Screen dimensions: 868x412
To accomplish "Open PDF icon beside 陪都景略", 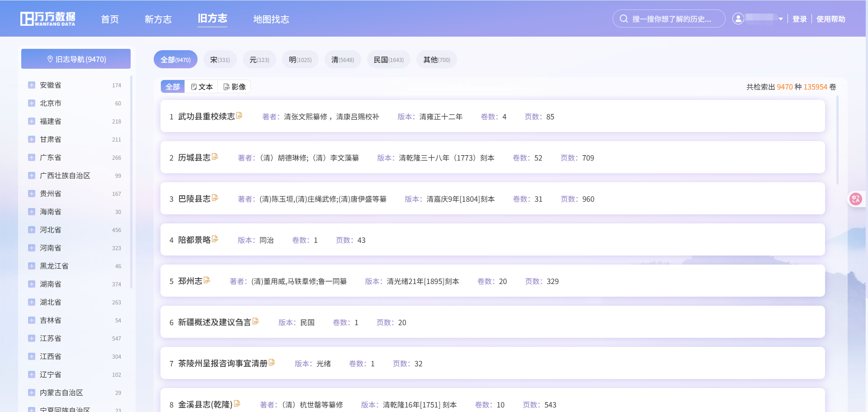I will tap(215, 239).
